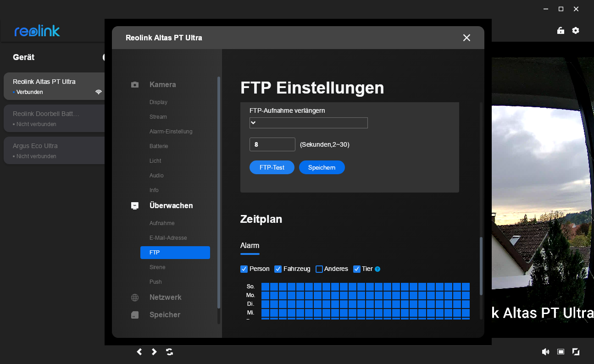Click the Wi-Fi signal icon on Reolink Altas PT Ultra
The image size is (594, 364).
tap(99, 92)
